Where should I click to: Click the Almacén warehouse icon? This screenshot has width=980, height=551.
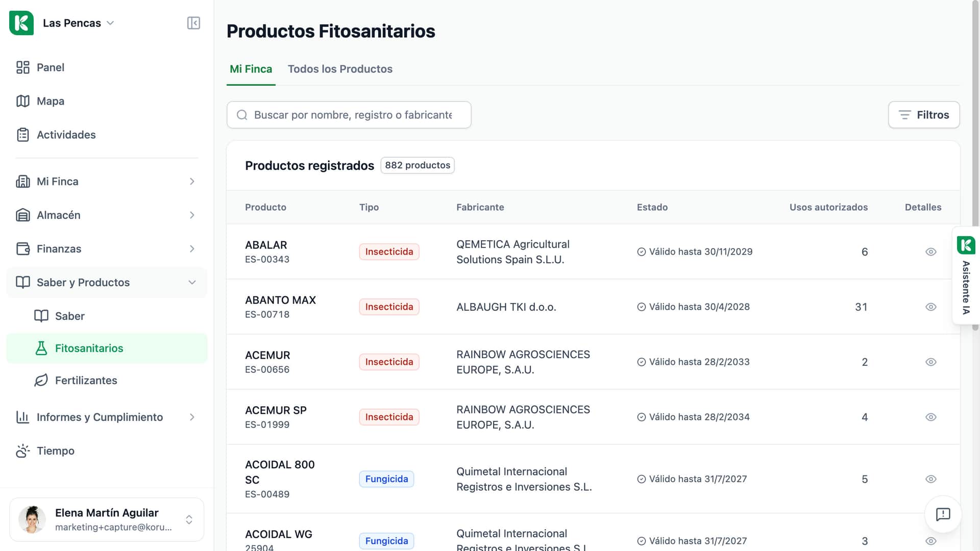[x=23, y=215]
